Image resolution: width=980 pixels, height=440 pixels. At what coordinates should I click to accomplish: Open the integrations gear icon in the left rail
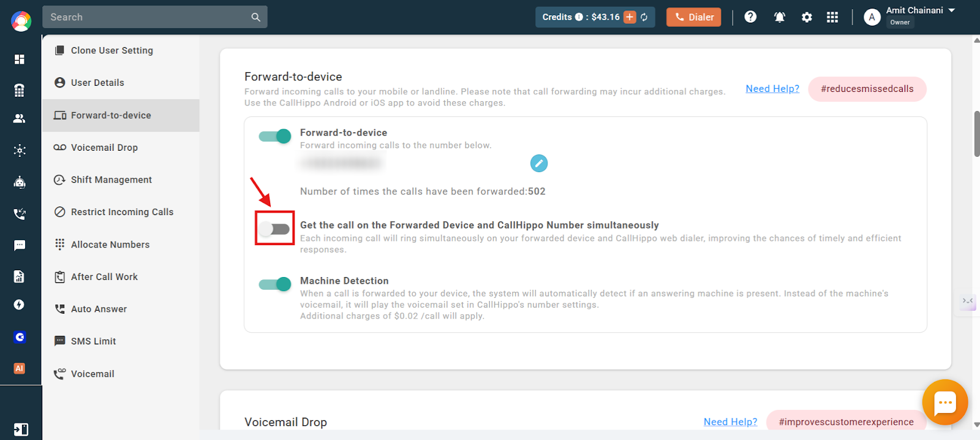click(20, 150)
